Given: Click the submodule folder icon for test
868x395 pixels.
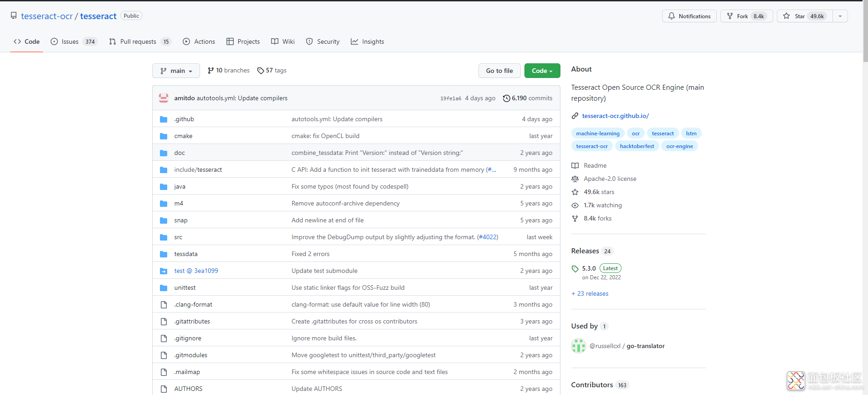Looking at the screenshot, I should [x=164, y=271].
